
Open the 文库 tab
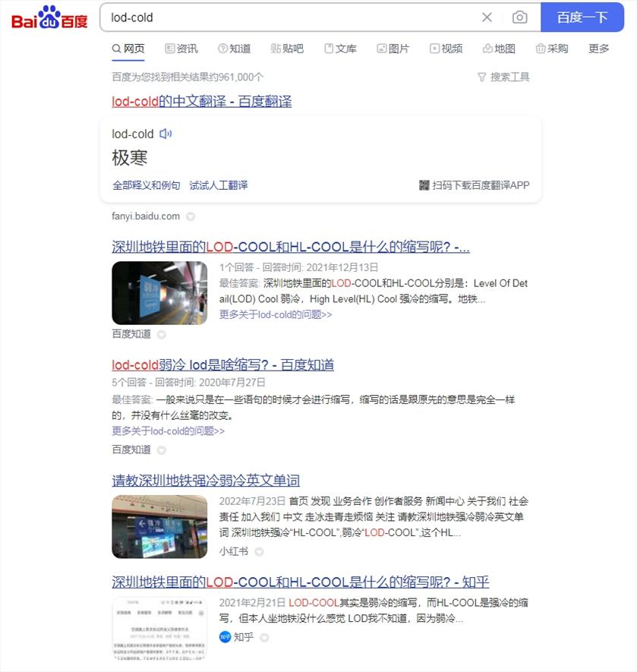pyautogui.click(x=340, y=49)
